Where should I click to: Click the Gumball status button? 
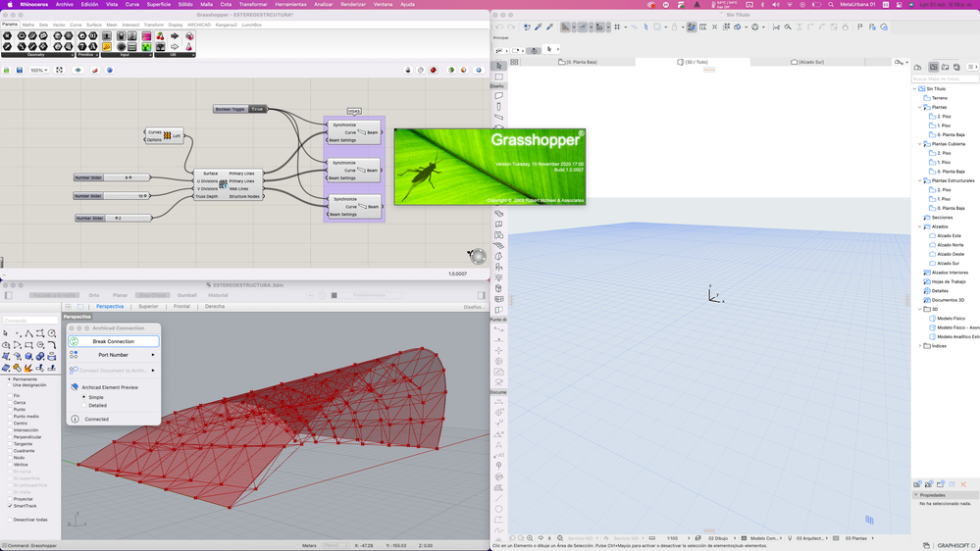point(186,295)
